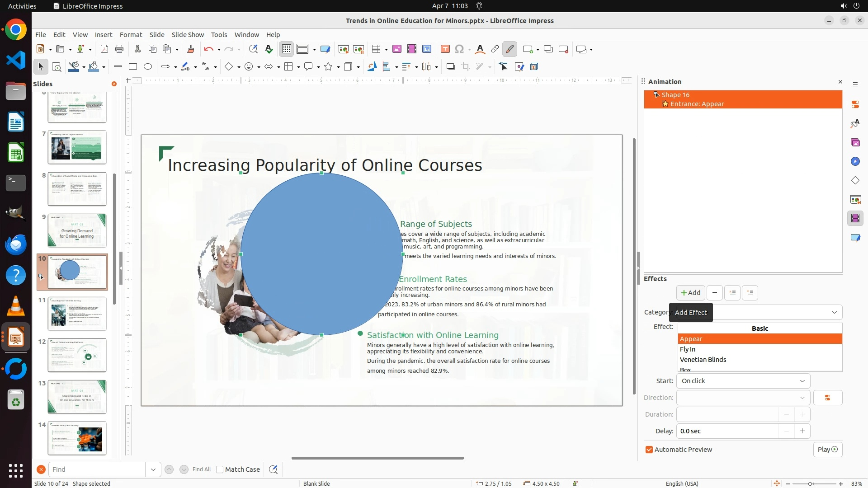Viewport: 868px width, 488px height.
Task: Toggle the Display Grid toolbar icon
Action: click(287, 49)
